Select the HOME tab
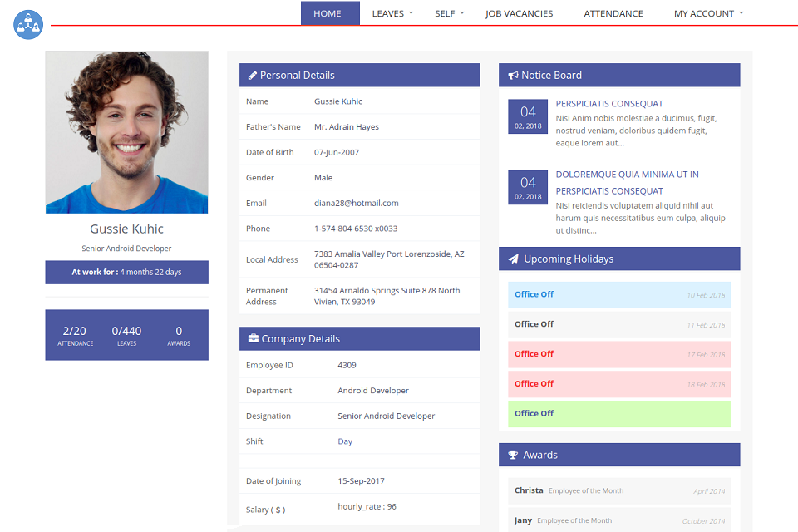 (x=328, y=13)
